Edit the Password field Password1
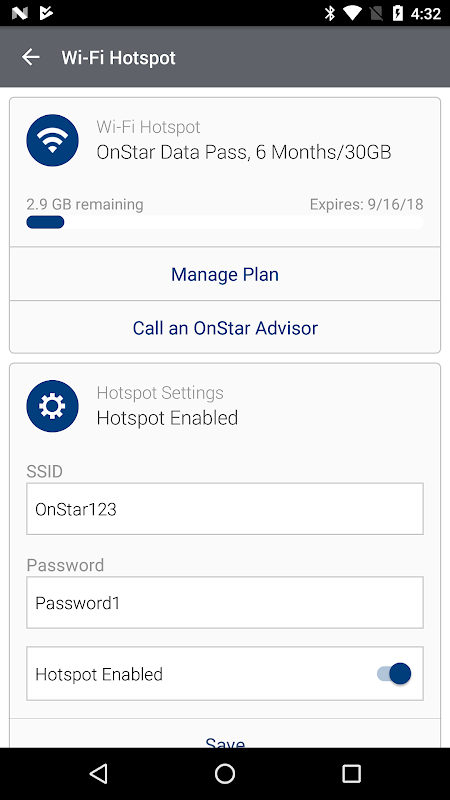This screenshot has width=450, height=800. [x=225, y=603]
